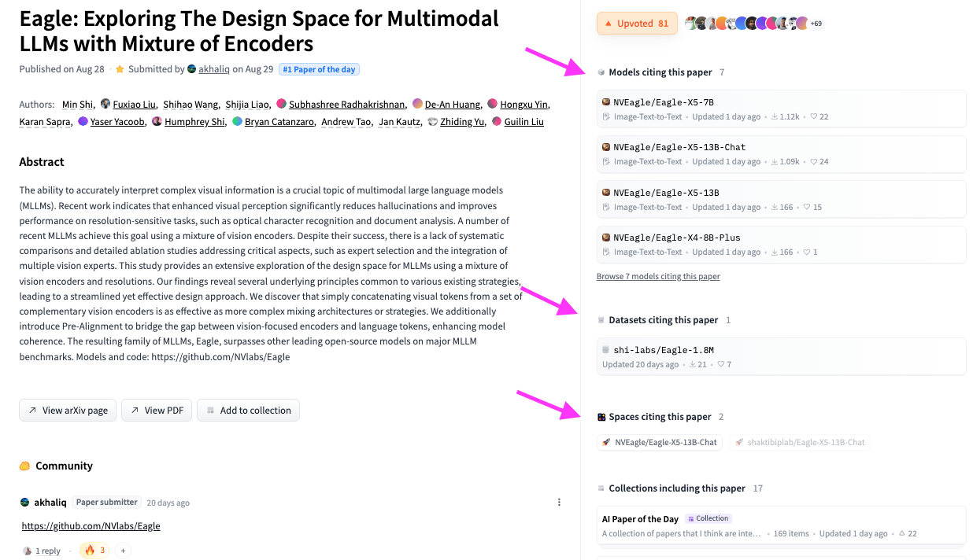Visit submitter akhaliq's profile link
The width and height of the screenshot is (973, 560).
213,69
